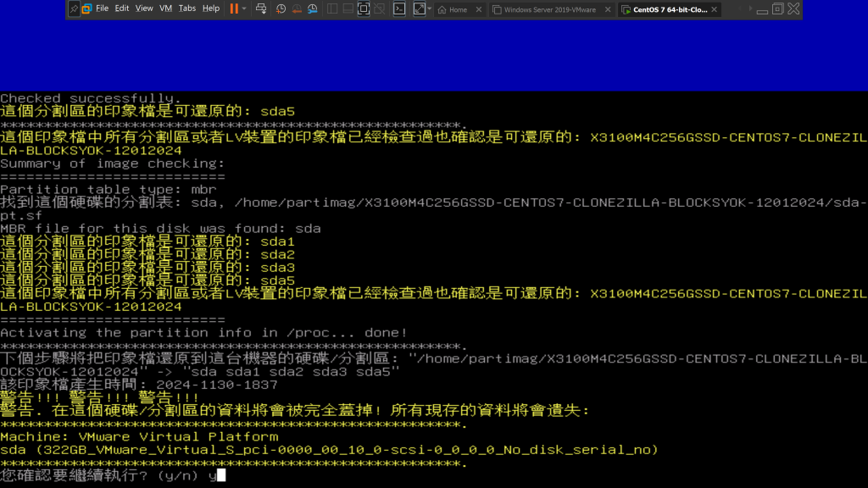Switch to the Home tab
868x488 pixels.
(456, 9)
